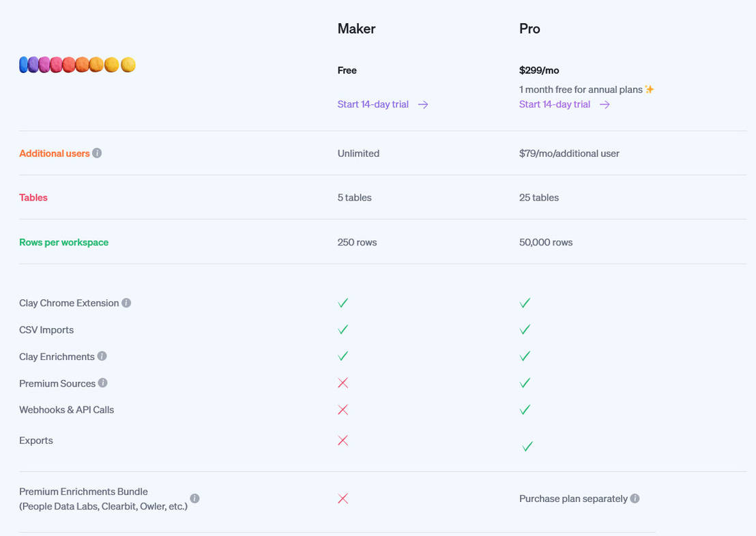This screenshot has width=756, height=536.
Task: Click the arrow icon next to Maker's trial link
Action: click(x=423, y=104)
